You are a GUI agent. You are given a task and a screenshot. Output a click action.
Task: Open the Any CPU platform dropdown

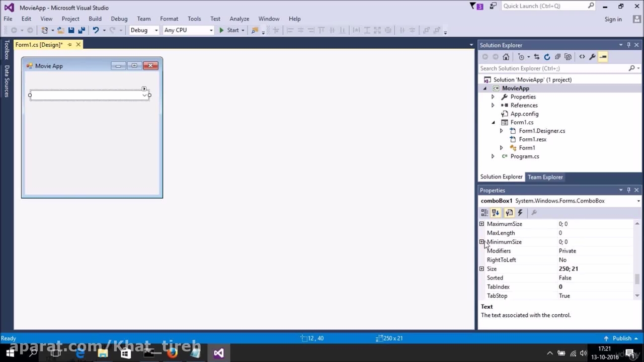tap(188, 30)
